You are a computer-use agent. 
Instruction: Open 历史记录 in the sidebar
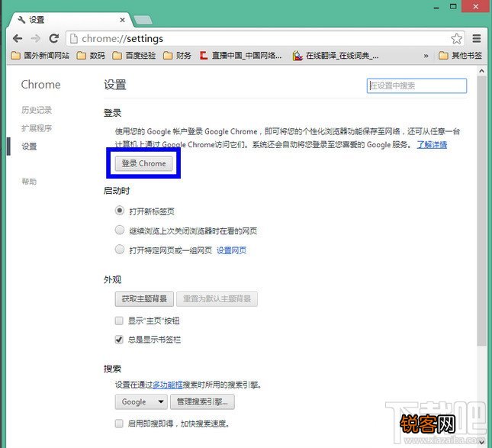(37, 110)
